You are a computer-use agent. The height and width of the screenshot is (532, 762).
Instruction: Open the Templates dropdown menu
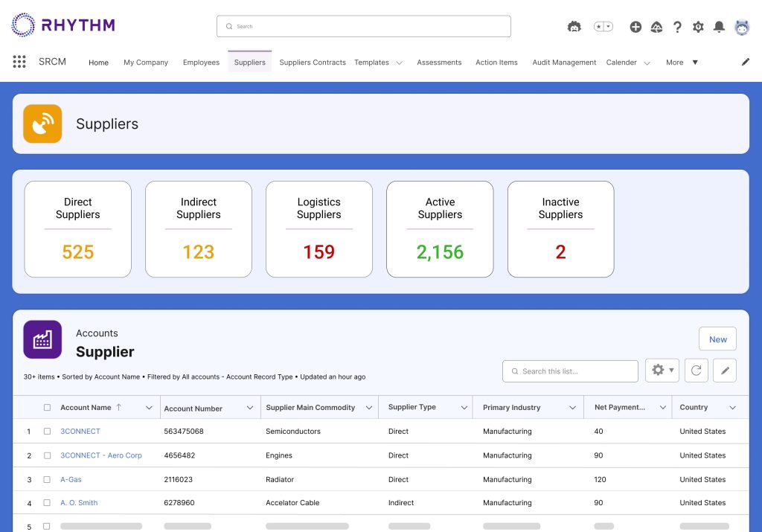tap(378, 63)
